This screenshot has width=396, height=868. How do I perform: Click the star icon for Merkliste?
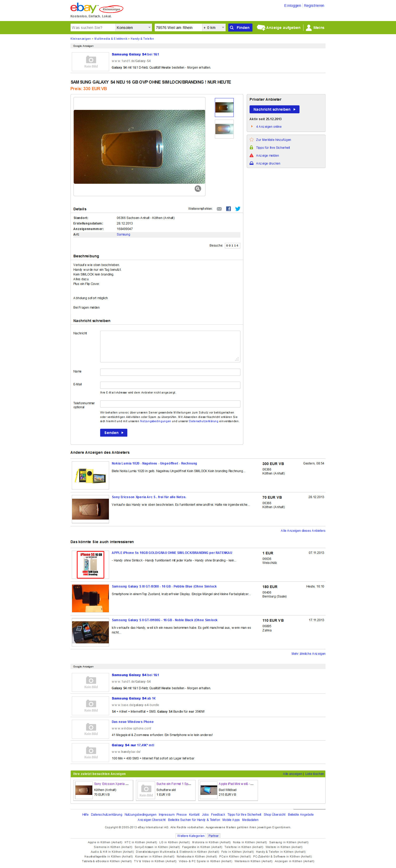[x=251, y=140]
